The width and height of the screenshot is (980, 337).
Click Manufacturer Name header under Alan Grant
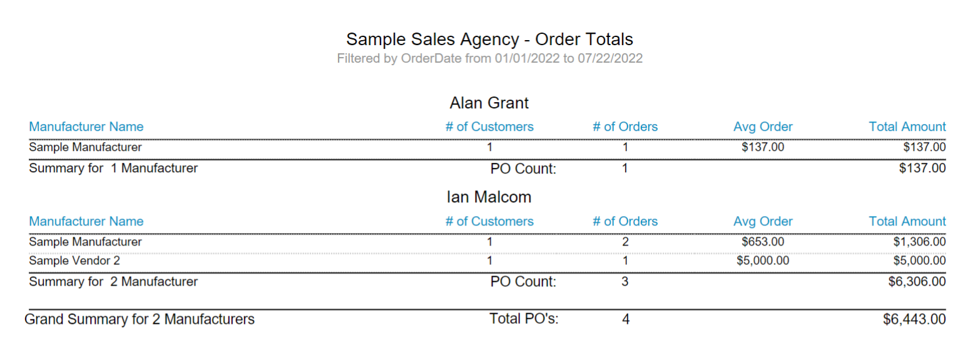86,127
